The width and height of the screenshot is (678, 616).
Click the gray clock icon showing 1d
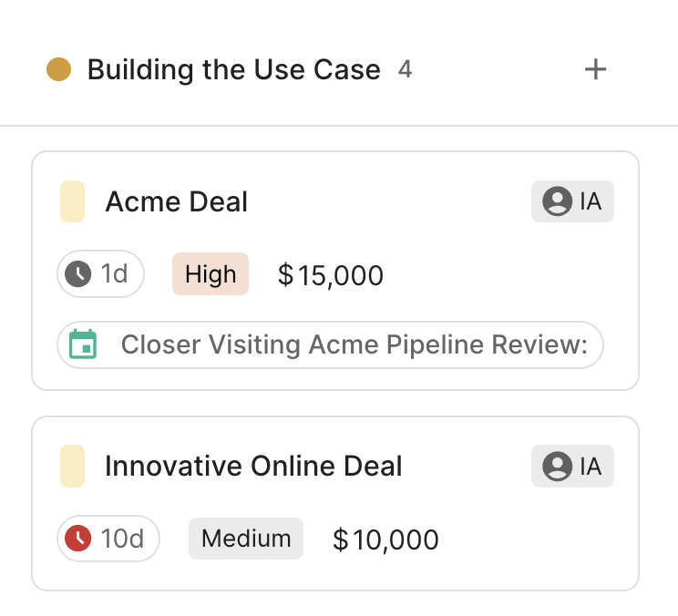[x=78, y=273]
